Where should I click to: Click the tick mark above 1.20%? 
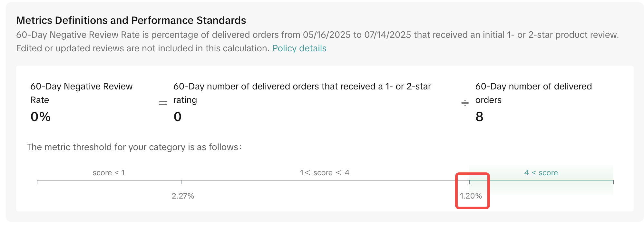click(469, 182)
